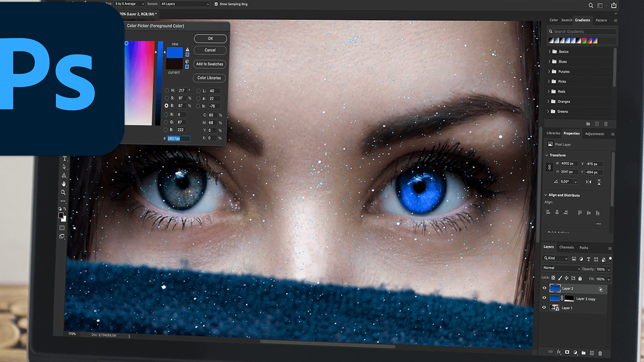Click the Color Libraries button
This screenshot has width=644, height=362.
point(209,78)
